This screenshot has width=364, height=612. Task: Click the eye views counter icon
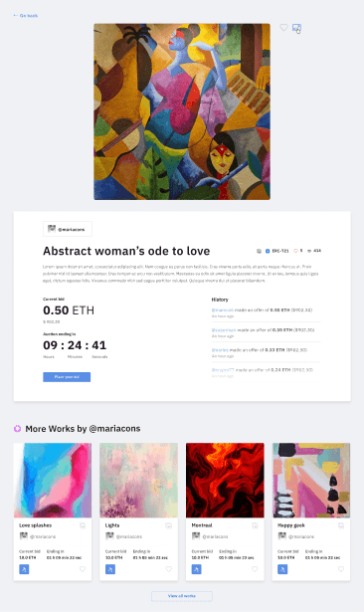[x=309, y=251]
